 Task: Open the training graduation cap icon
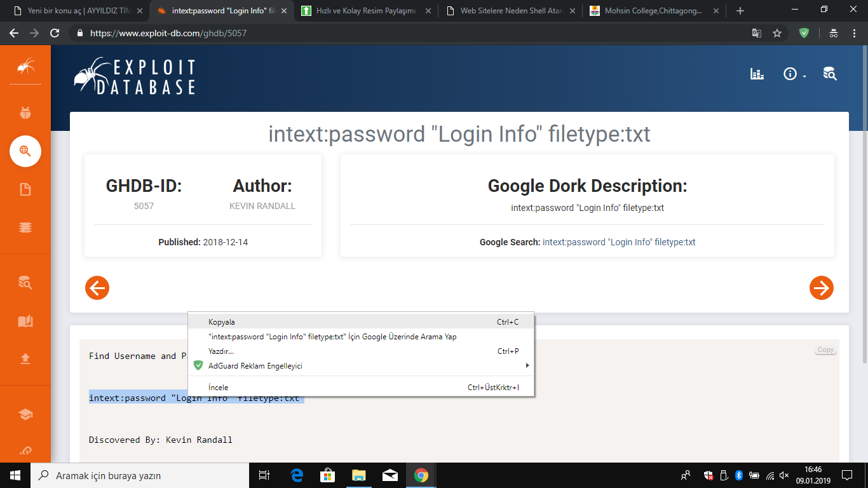coord(25,414)
